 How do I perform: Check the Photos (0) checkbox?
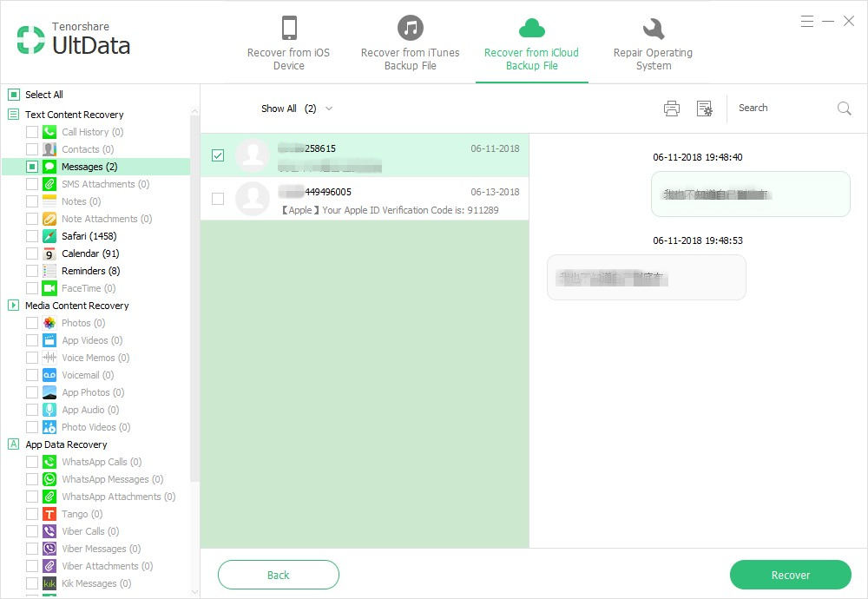(32, 323)
